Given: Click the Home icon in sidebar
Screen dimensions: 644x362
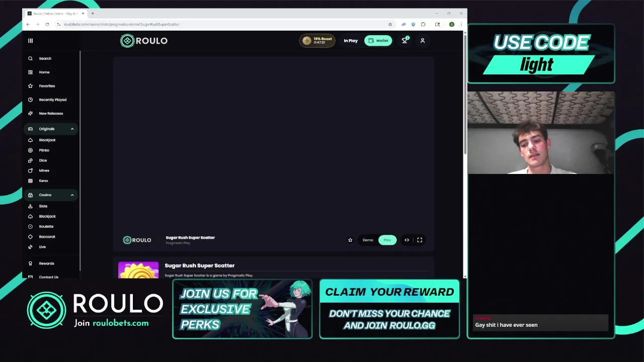Looking at the screenshot, I should (30, 72).
